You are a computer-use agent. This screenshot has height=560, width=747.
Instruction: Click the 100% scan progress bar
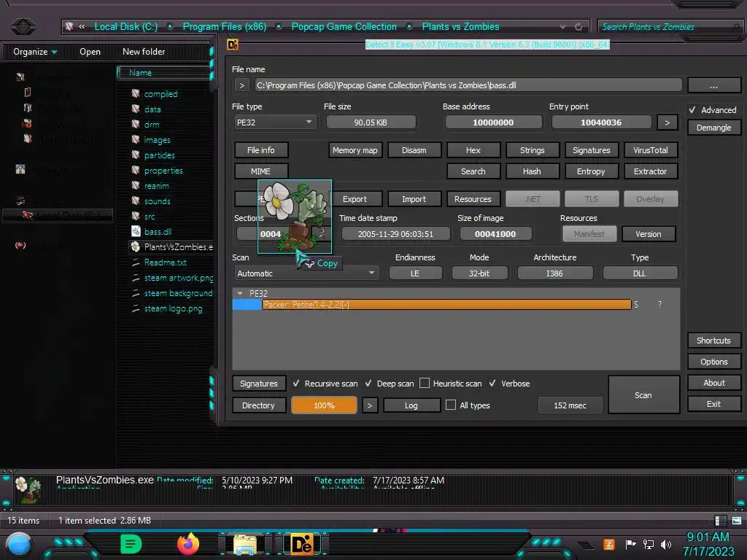[324, 405]
